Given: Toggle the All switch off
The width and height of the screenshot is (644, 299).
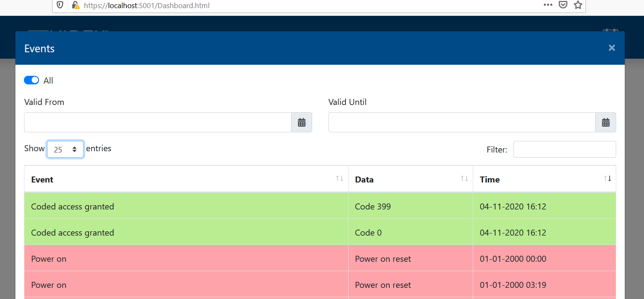Looking at the screenshot, I should click(x=31, y=81).
